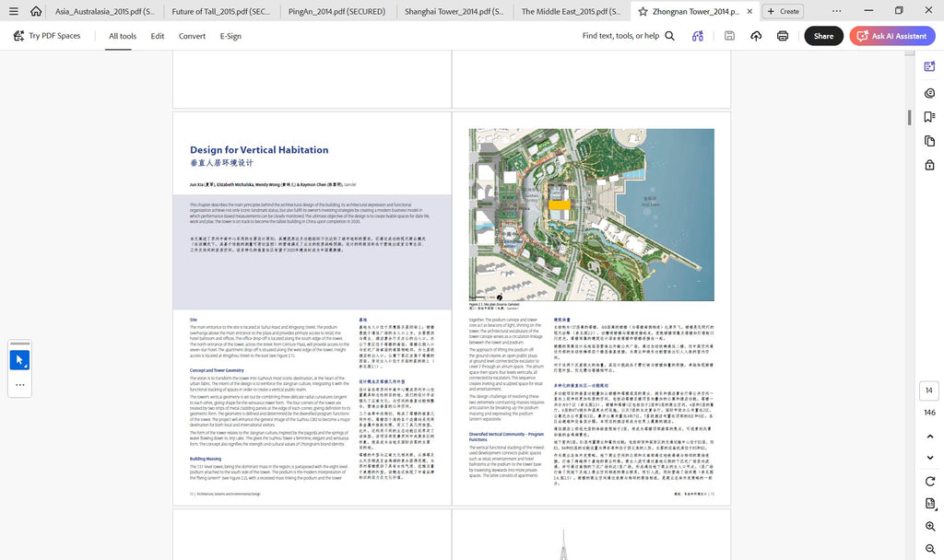
Task: Open Ask AI Assistant
Action: coord(892,36)
